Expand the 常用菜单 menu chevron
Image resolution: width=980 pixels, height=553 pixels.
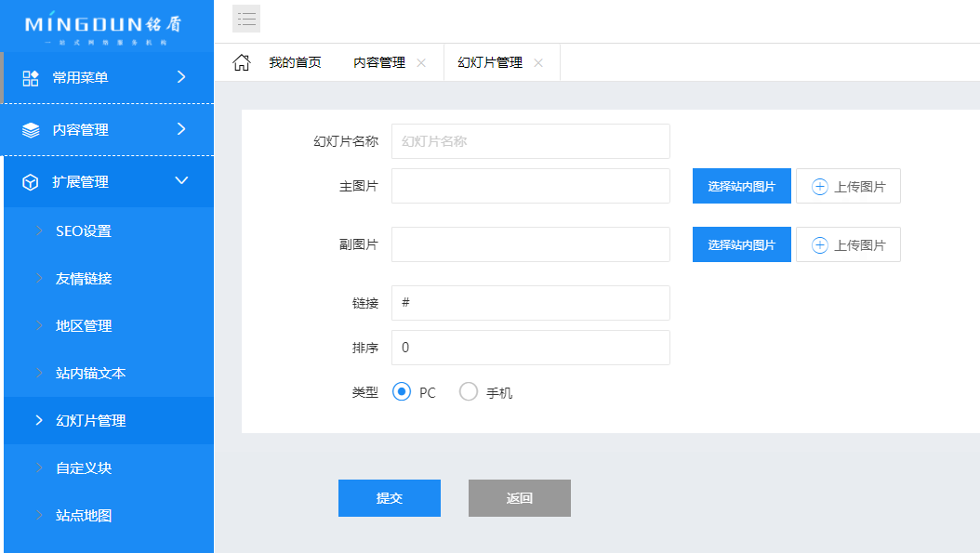coord(181,77)
